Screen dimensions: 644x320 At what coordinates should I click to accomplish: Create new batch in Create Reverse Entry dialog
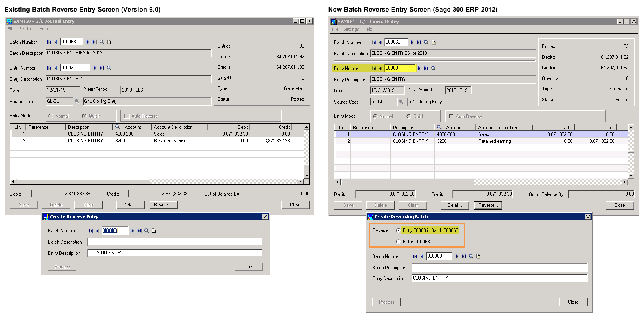154,230
